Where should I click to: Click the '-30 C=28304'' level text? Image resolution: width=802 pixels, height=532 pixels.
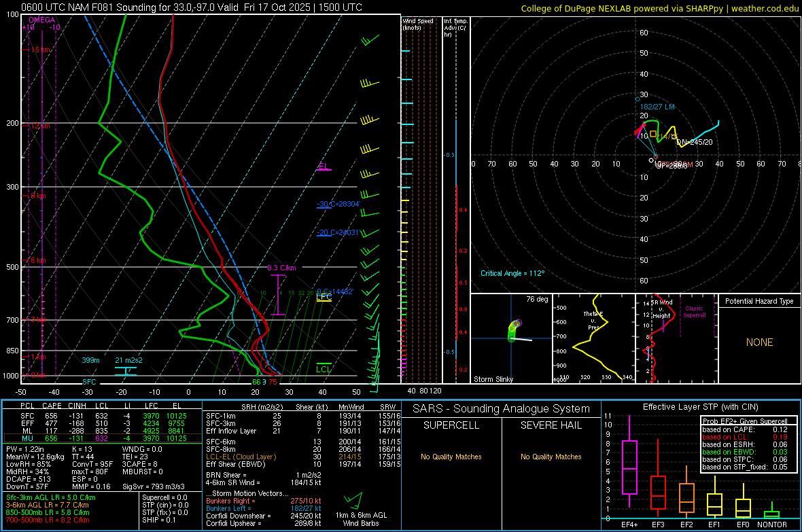338,204
